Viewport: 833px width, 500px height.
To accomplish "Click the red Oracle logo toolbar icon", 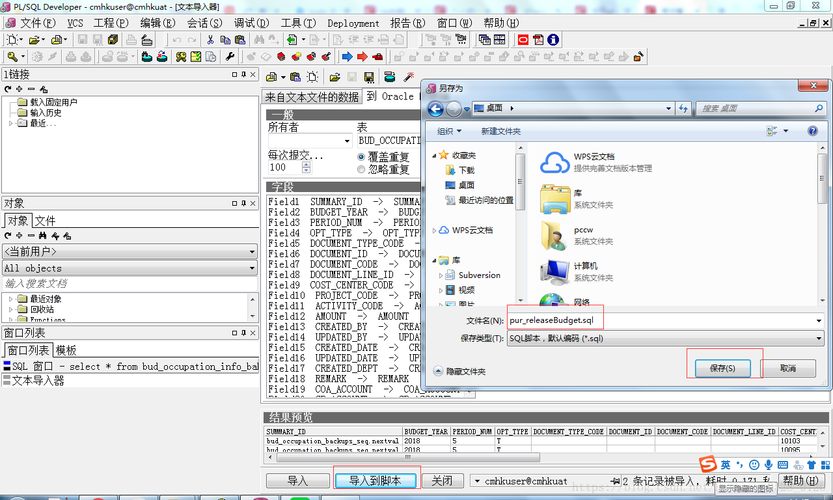I will pos(523,40).
